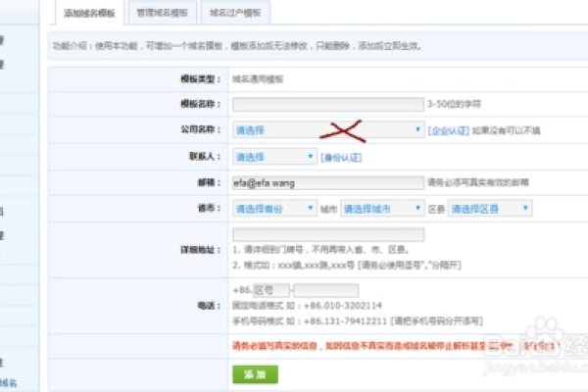Click the 如果没有可以不填 hint text
The height and width of the screenshot is (392, 588).
pyautogui.click(x=506, y=130)
